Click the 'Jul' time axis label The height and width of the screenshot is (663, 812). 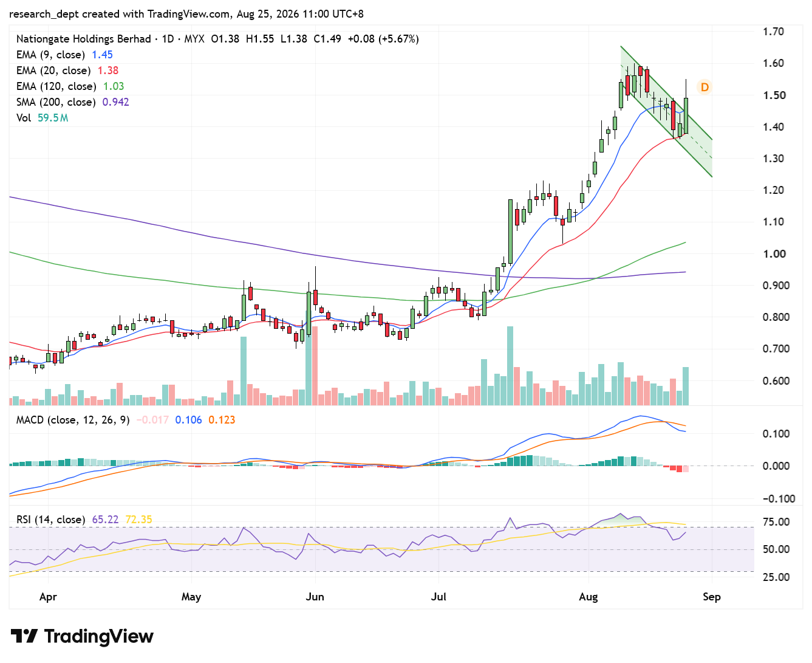438,597
